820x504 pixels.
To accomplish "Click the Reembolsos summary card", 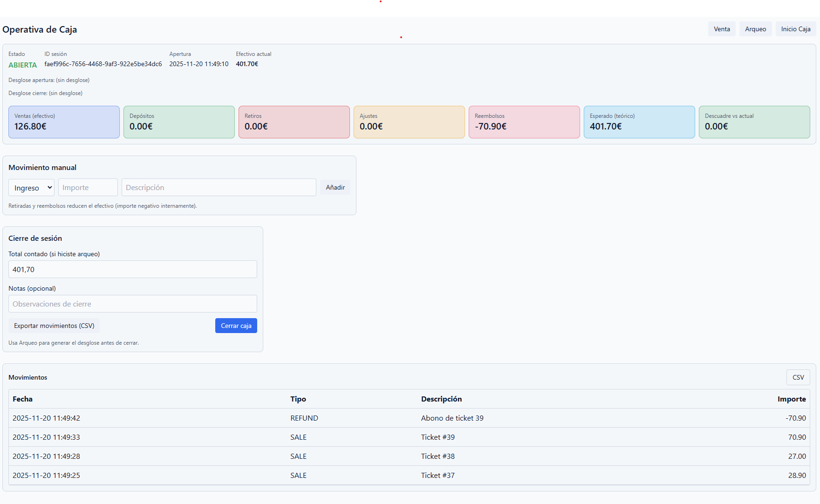I will [x=524, y=122].
